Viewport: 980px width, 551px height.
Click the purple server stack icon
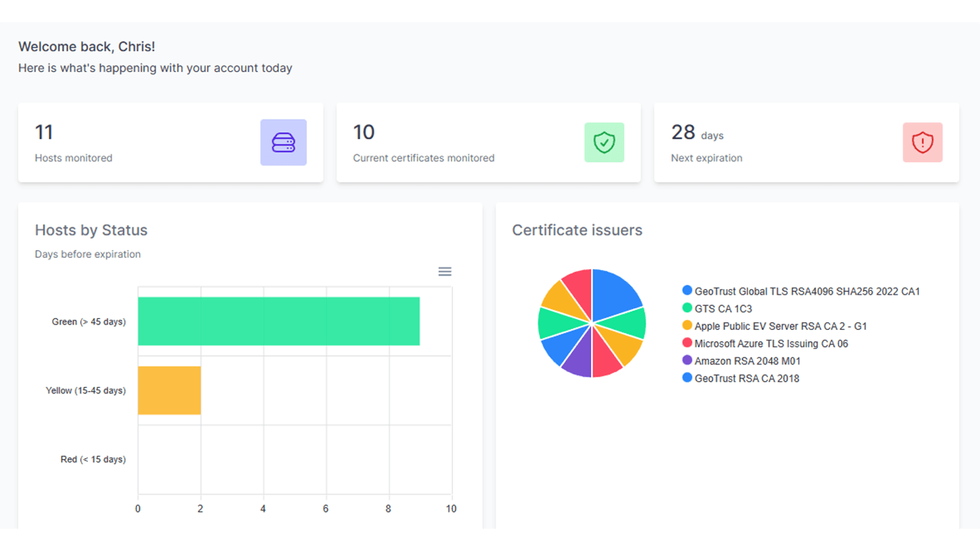point(283,142)
